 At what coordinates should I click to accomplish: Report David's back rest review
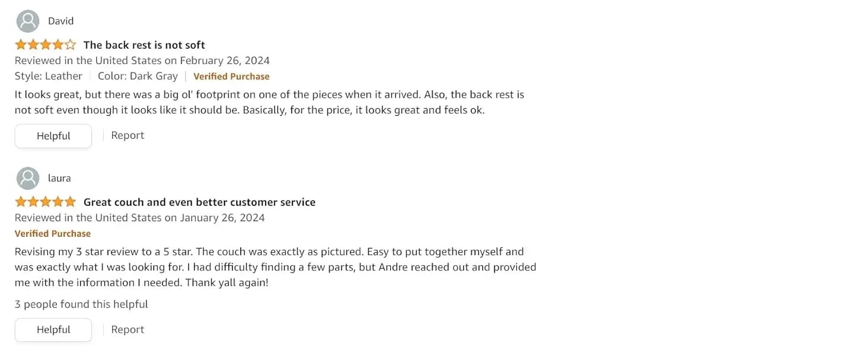pos(127,135)
